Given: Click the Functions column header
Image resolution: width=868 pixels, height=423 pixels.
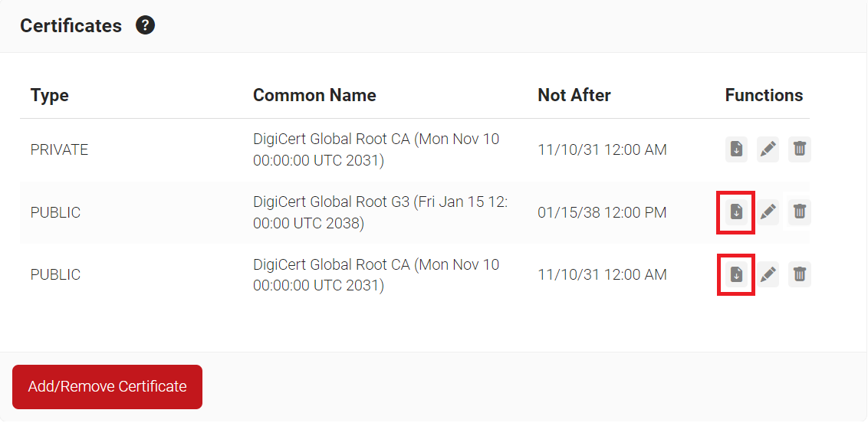Looking at the screenshot, I should (764, 95).
